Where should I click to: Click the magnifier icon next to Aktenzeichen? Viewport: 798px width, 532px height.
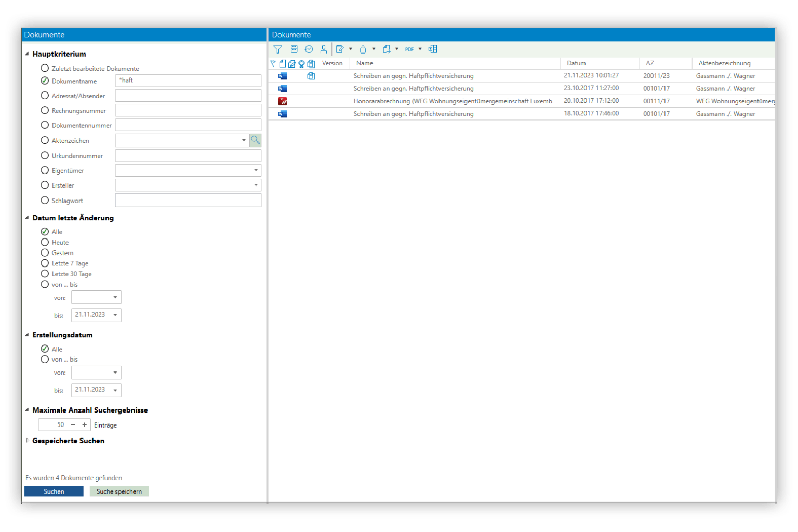pyautogui.click(x=255, y=140)
